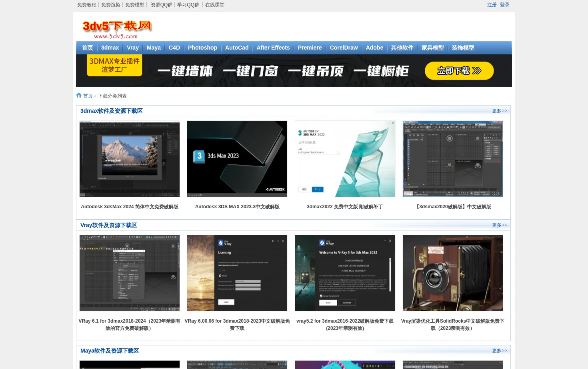This screenshot has width=588, height=369.
Task: Open Maya软件及资源下载区 section heading
Action: tap(110, 351)
